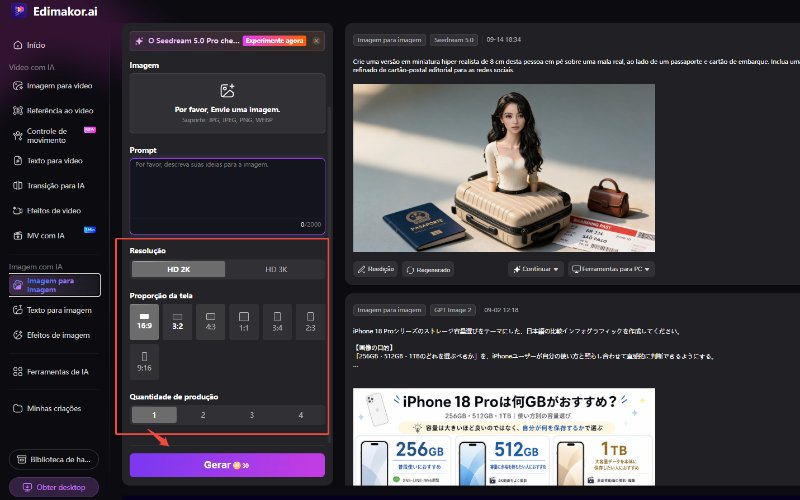
Task: Click Imagem para imagem tag on Seedream result
Action: pyautogui.click(x=389, y=40)
